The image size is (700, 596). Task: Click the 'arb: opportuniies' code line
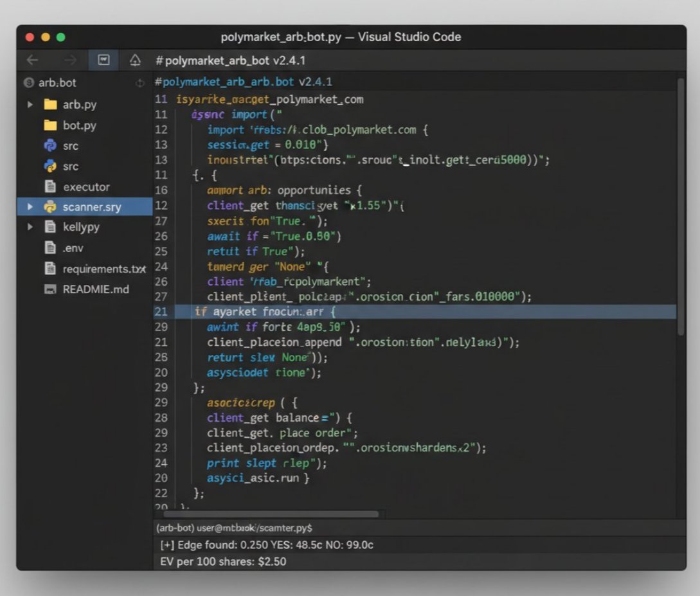coord(284,190)
